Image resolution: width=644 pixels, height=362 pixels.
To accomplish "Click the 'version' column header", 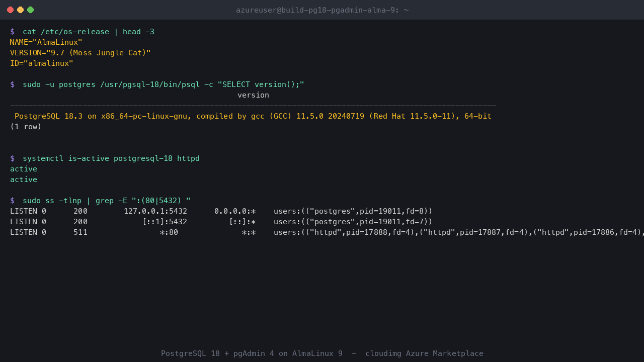I will click(253, 95).
